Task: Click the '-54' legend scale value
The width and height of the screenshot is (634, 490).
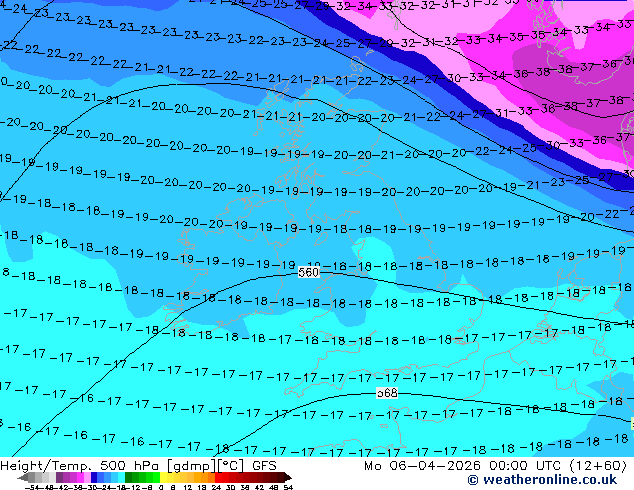Action: (x=32, y=487)
